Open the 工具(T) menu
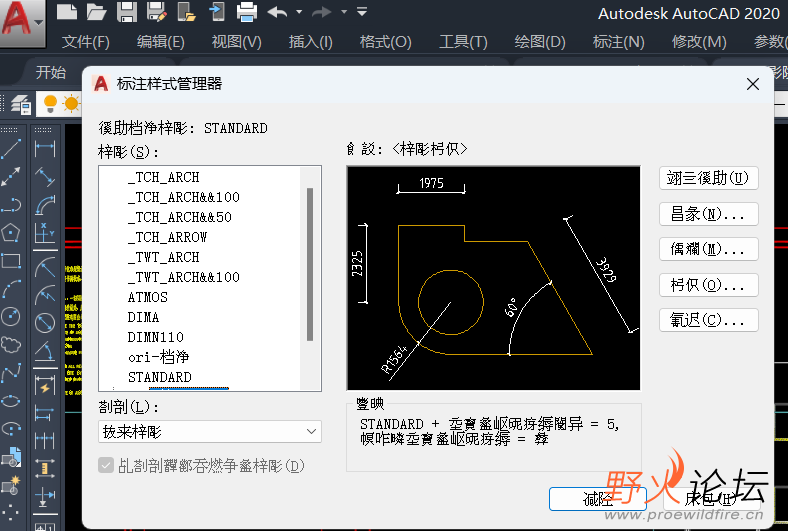 pyautogui.click(x=463, y=42)
